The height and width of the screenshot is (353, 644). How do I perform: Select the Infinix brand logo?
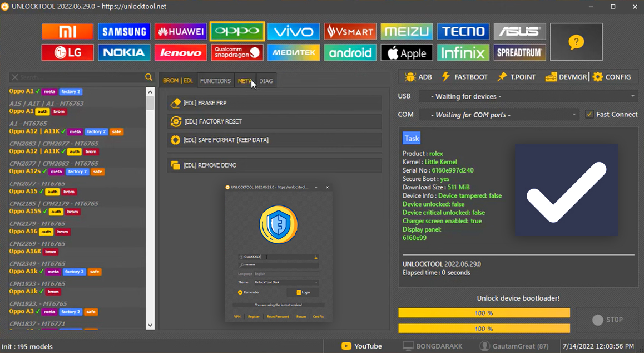click(463, 53)
